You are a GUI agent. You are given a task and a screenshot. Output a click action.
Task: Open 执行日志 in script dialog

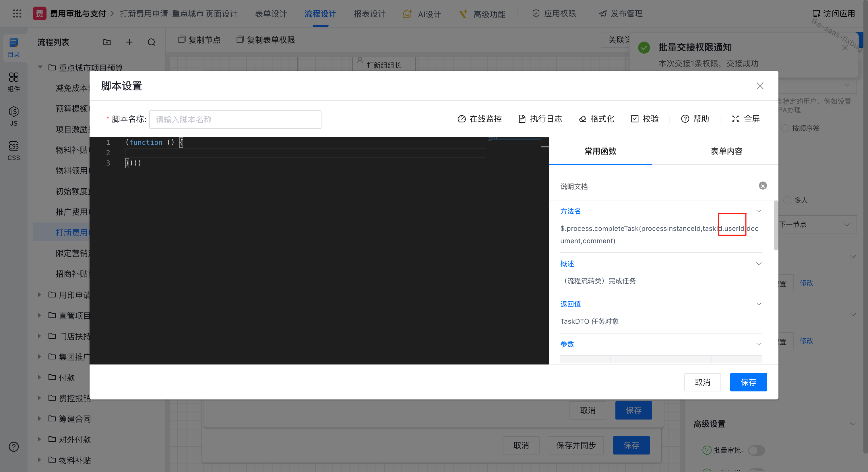(x=540, y=119)
